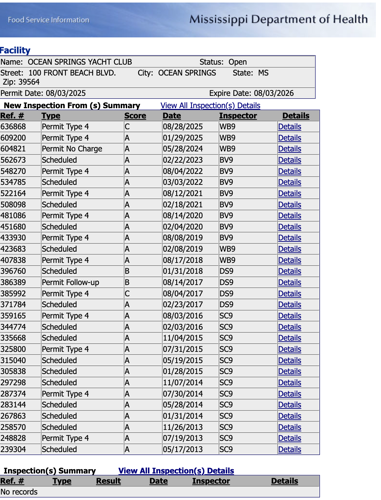
Task: Click Permit Follow-up type cell
Action: pos(70,283)
